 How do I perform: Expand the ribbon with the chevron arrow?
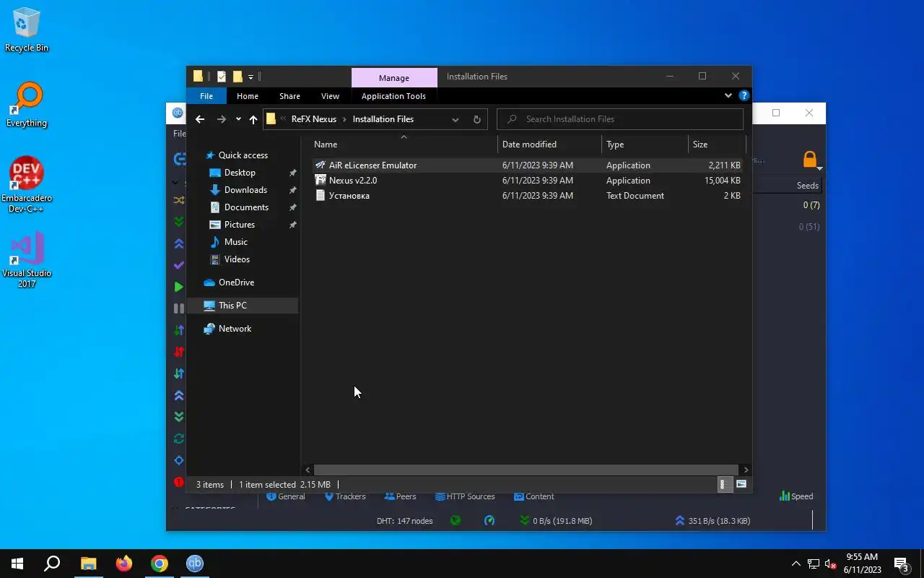tap(728, 95)
